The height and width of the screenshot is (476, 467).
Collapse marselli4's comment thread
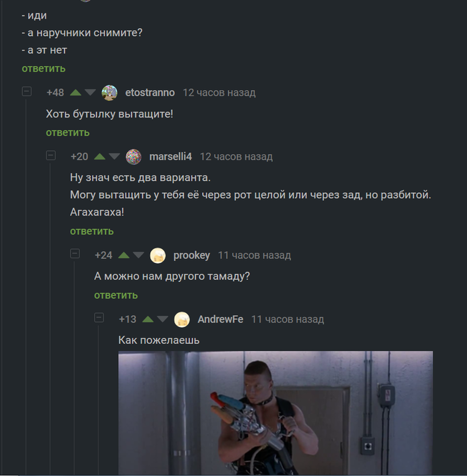51,156
